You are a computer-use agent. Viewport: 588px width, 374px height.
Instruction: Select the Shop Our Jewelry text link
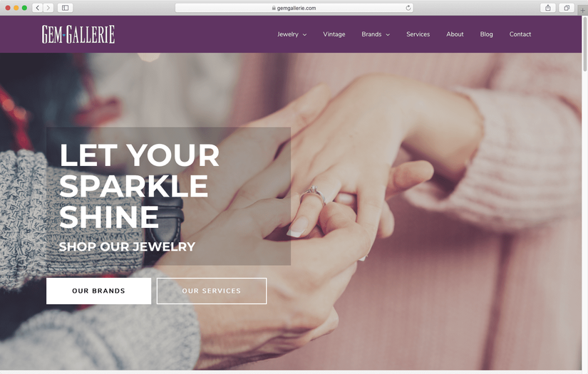[x=127, y=246]
